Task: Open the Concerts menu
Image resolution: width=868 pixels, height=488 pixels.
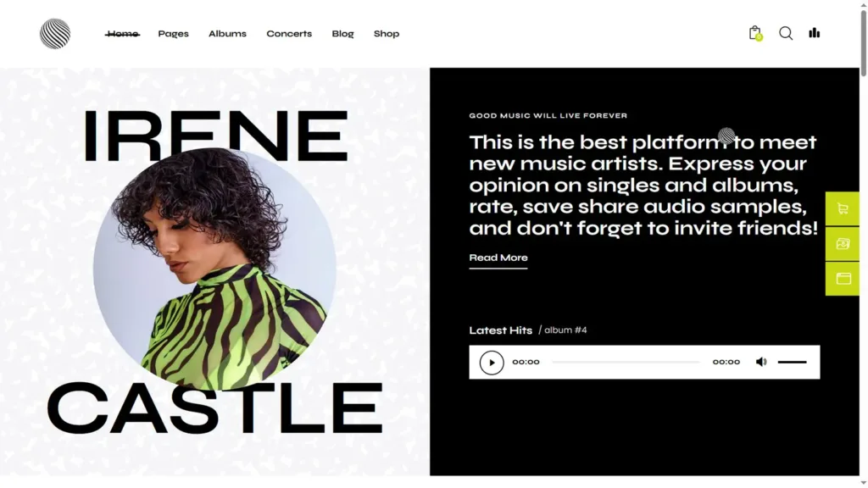Action: point(289,34)
